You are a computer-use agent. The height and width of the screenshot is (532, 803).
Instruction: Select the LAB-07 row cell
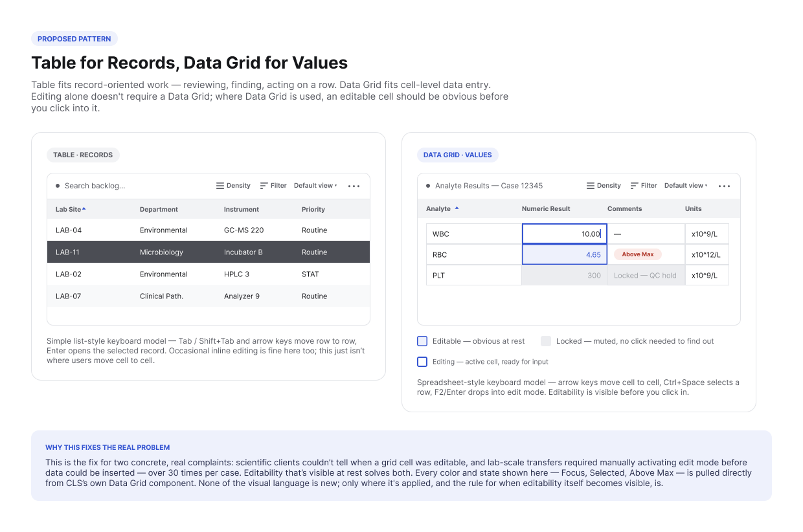click(69, 296)
